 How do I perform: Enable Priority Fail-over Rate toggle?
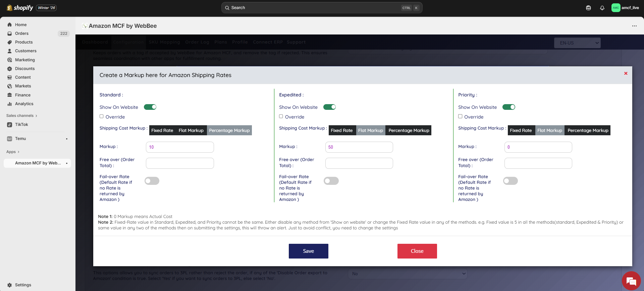[510, 181]
